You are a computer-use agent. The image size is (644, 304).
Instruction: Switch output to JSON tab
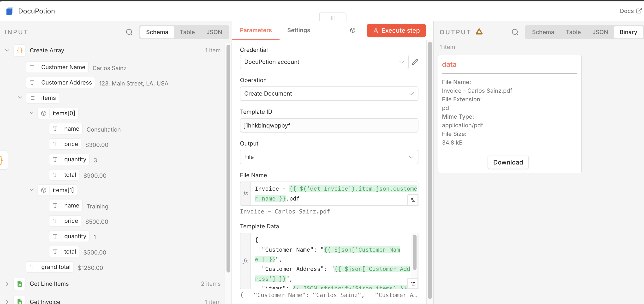coord(600,32)
